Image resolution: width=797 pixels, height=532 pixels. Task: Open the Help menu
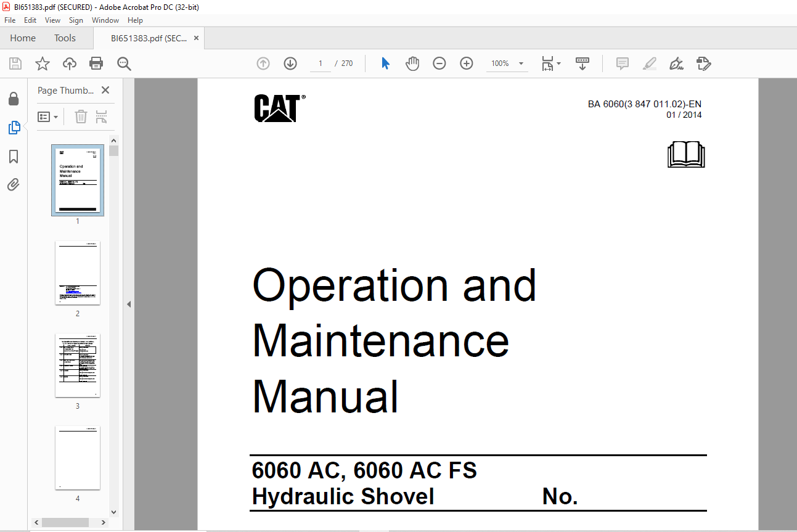(135, 20)
